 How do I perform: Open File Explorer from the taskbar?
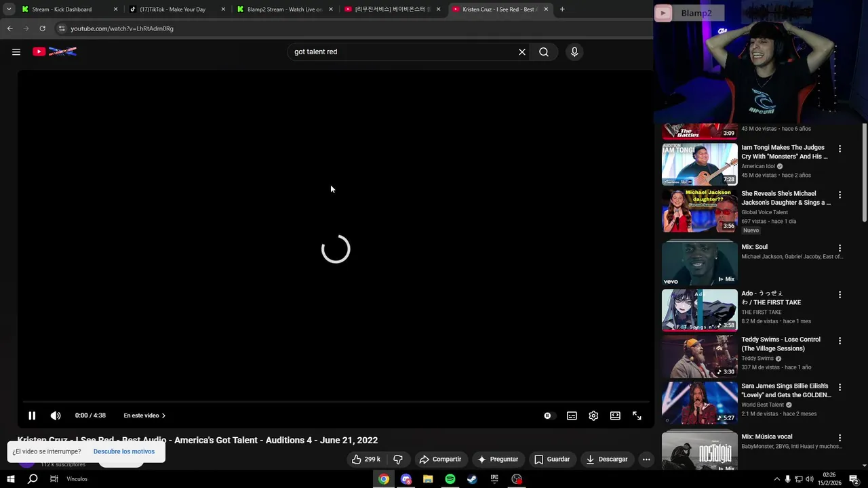click(x=428, y=479)
